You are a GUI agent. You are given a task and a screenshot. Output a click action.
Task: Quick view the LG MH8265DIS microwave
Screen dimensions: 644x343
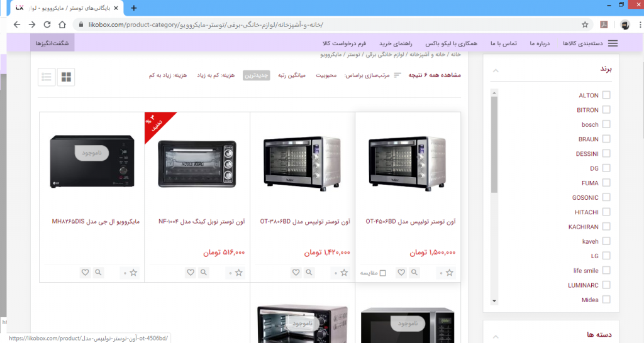pos(98,273)
